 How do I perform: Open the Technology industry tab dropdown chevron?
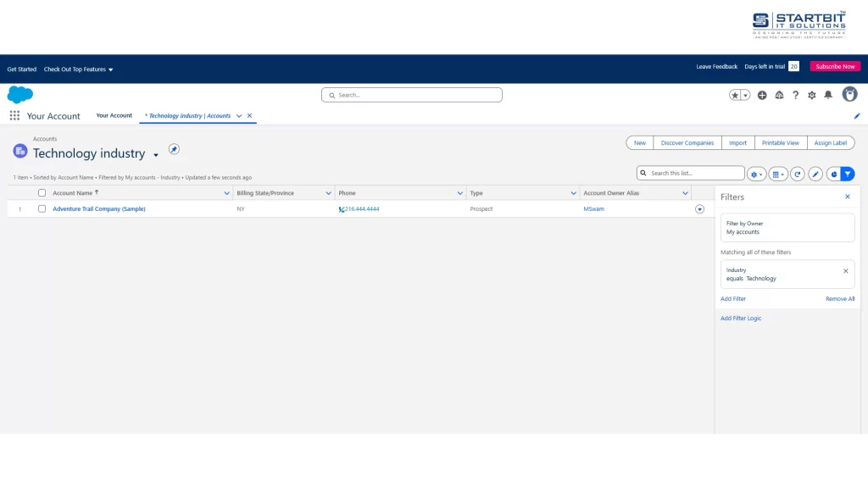pyautogui.click(x=238, y=115)
